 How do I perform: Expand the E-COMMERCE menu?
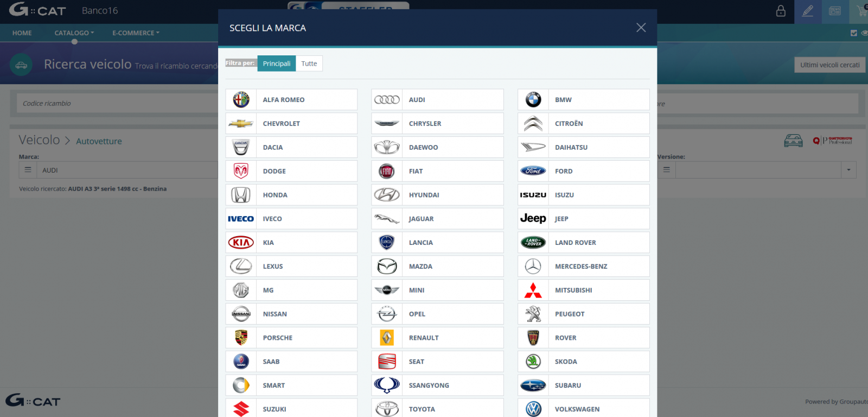click(136, 33)
